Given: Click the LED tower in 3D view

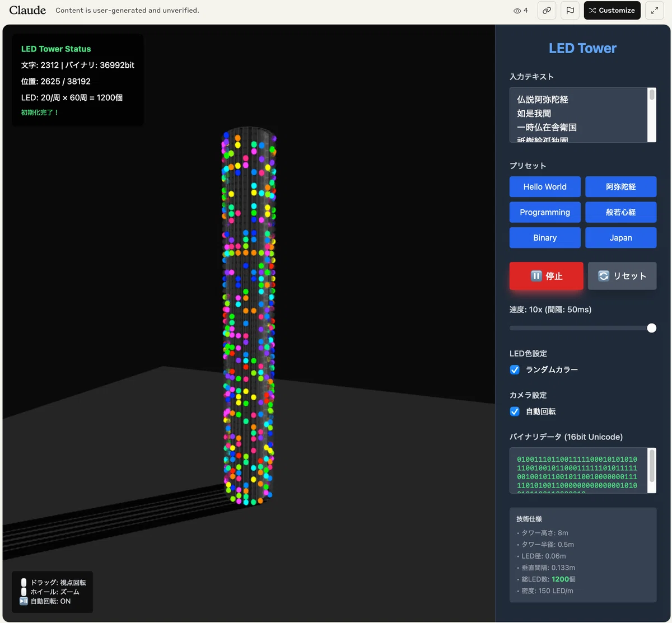Looking at the screenshot, I should coord(249,316).
